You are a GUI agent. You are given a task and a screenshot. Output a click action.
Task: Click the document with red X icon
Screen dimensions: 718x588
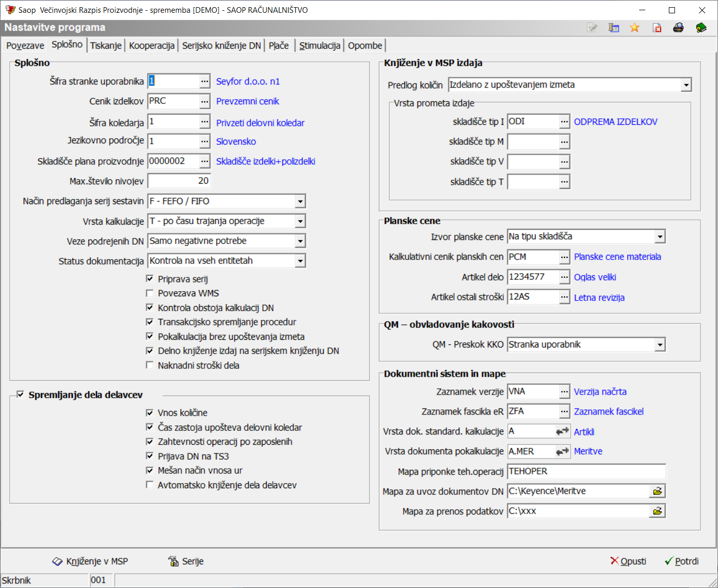point(657,28)
